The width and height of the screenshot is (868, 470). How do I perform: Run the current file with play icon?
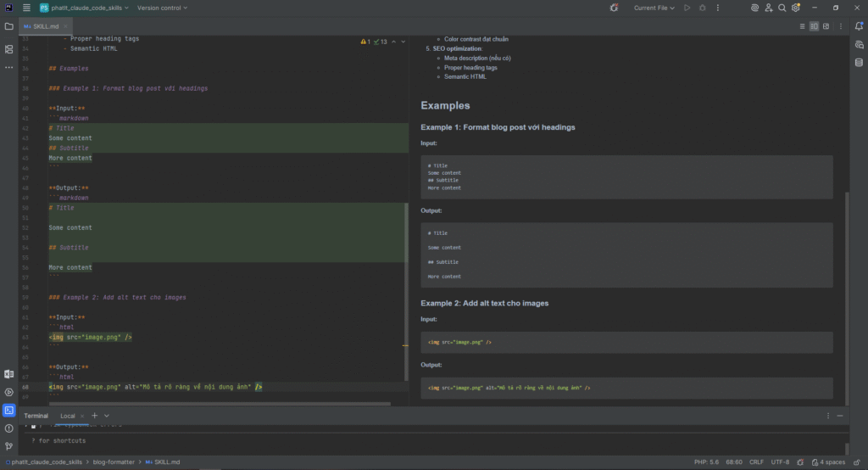click(x=687, y=8)
